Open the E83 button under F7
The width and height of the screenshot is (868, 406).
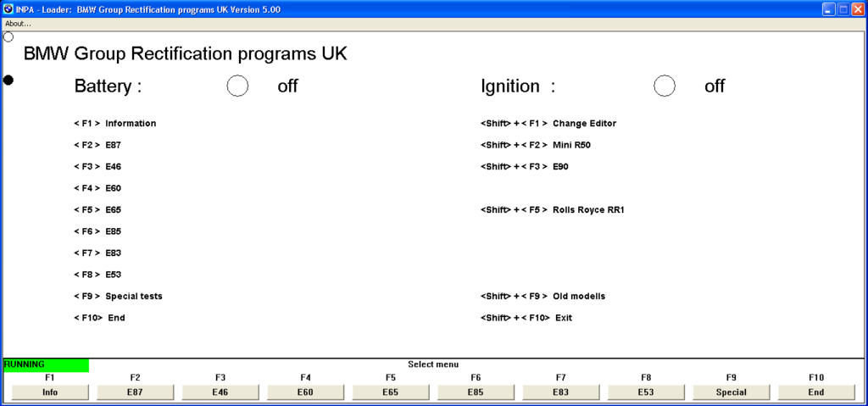[562, 392]
